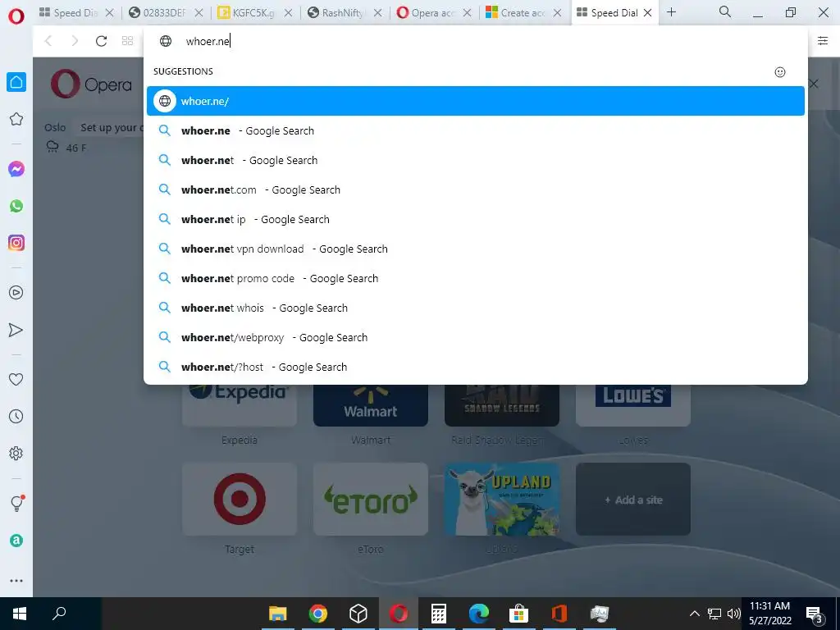Open the Expedia speed dial tile

click(240, 405)
